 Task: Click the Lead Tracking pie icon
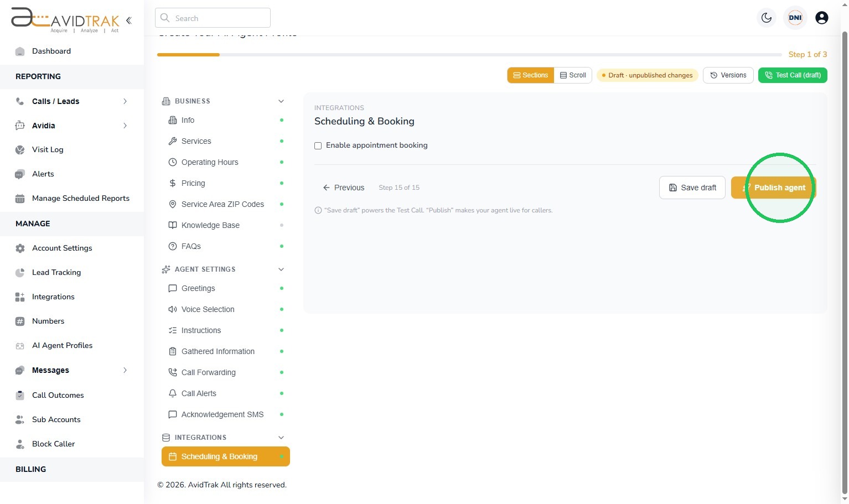pyautogui.click(x=20, y=273)
